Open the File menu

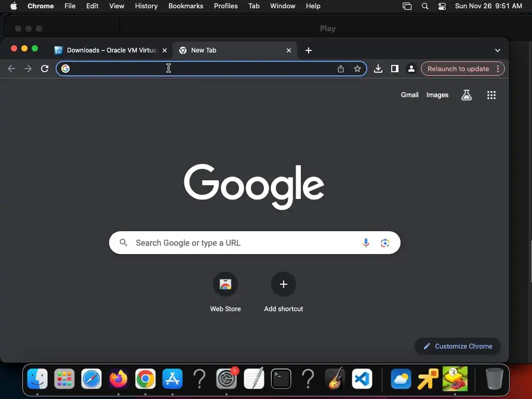(70, 6)
